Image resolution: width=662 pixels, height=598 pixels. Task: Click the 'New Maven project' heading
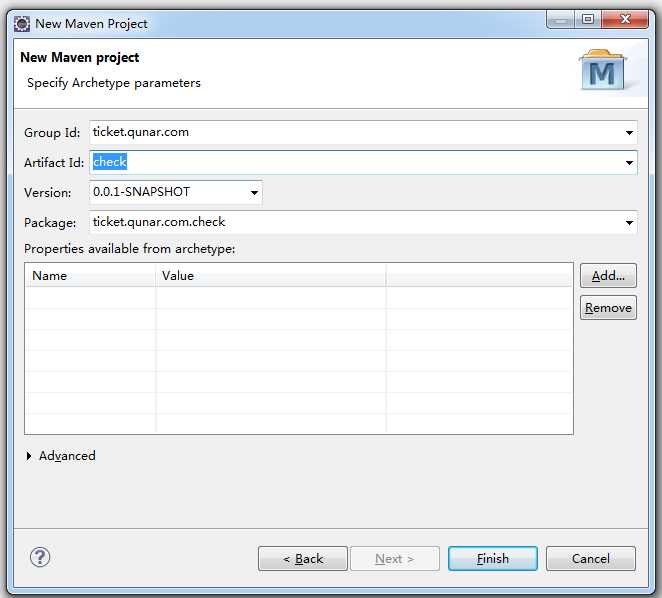(80, 57)
